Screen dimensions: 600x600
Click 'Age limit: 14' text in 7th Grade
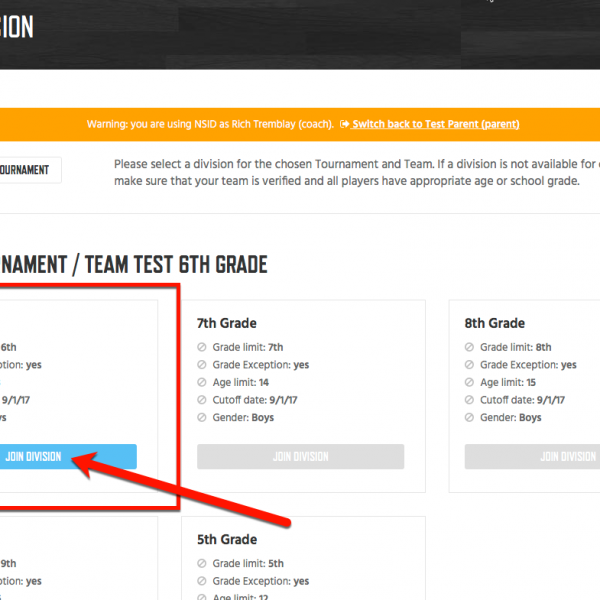click(x=241, y=382)
